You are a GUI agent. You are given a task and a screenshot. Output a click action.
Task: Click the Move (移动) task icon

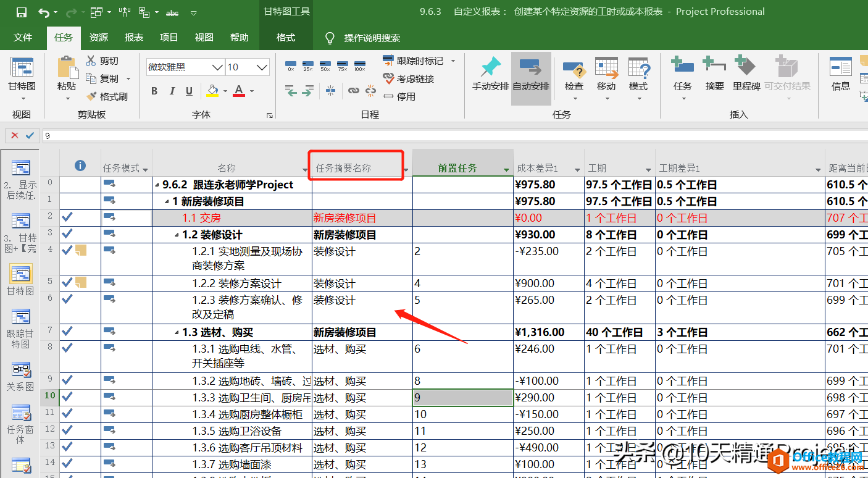[x=606, y=68]
